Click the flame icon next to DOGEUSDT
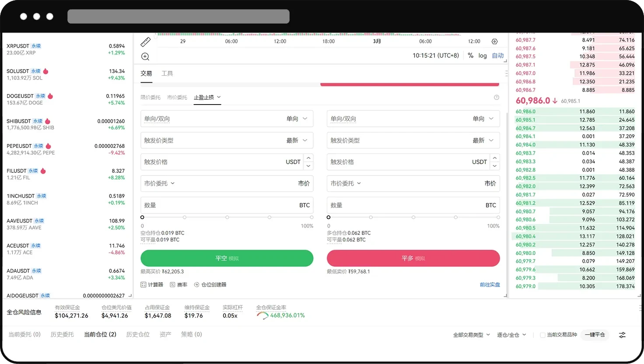This screenshot has width=644, height=364. [50, 96]
